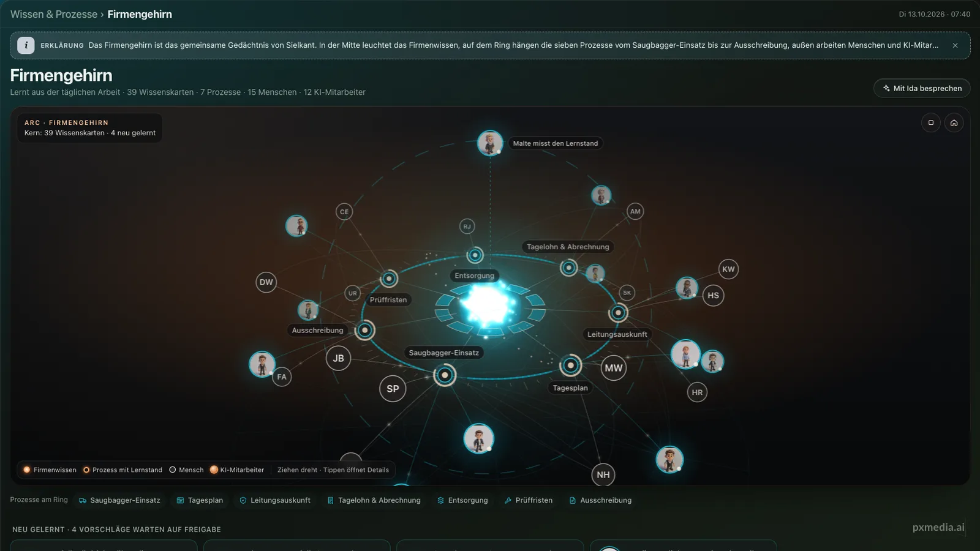
Task: Select the Entsorgung process node
Action: click(475, 255)
